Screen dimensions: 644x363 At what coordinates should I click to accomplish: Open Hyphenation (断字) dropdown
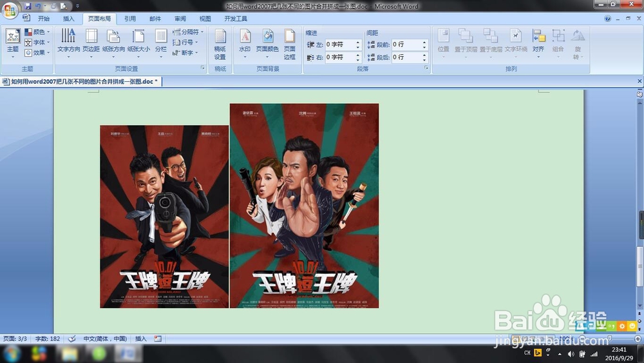click(185, 53)
